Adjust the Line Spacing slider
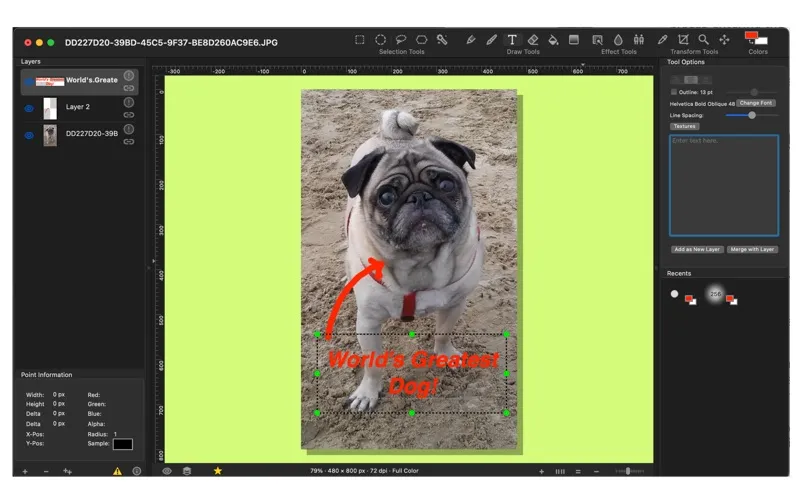 pos(752,115)
